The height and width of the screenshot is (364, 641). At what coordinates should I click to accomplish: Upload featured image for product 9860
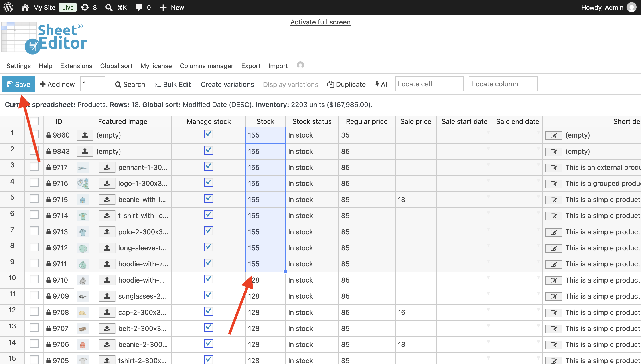pyautogui.click(x=85, y=135)
